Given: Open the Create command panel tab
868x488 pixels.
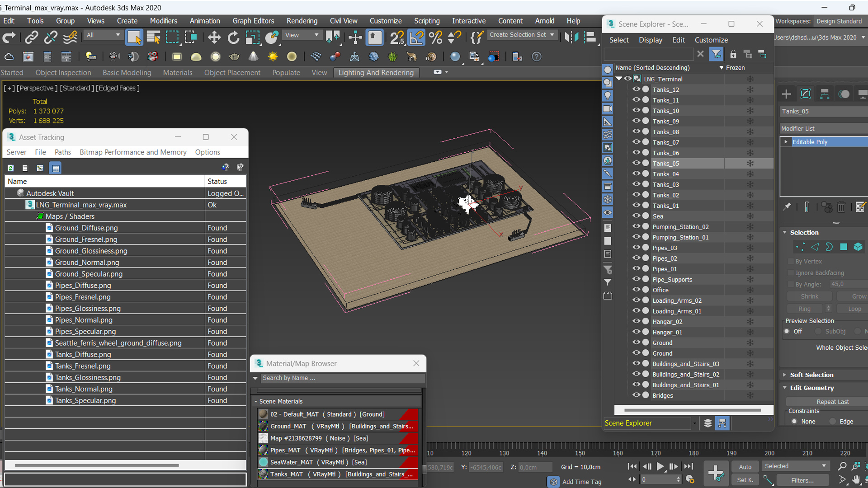Looking at the screenshot, I should point(786,94).
